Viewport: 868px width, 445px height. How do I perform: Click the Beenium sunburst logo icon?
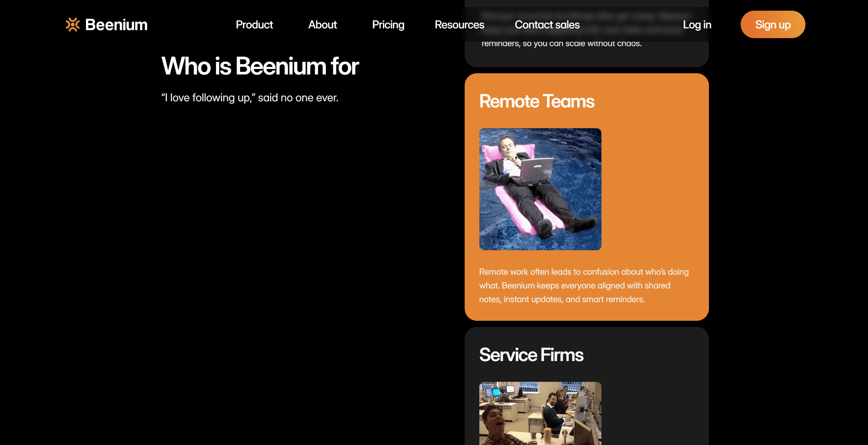tap(72, 25)
